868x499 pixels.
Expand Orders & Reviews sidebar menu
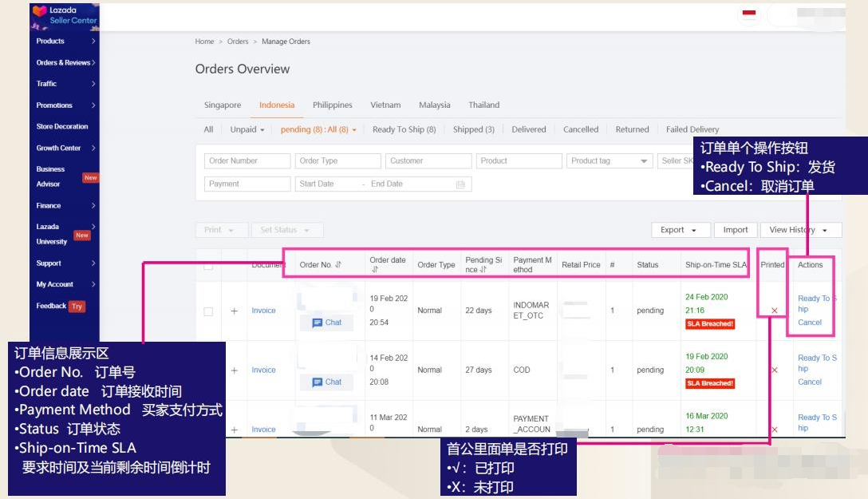65,62
